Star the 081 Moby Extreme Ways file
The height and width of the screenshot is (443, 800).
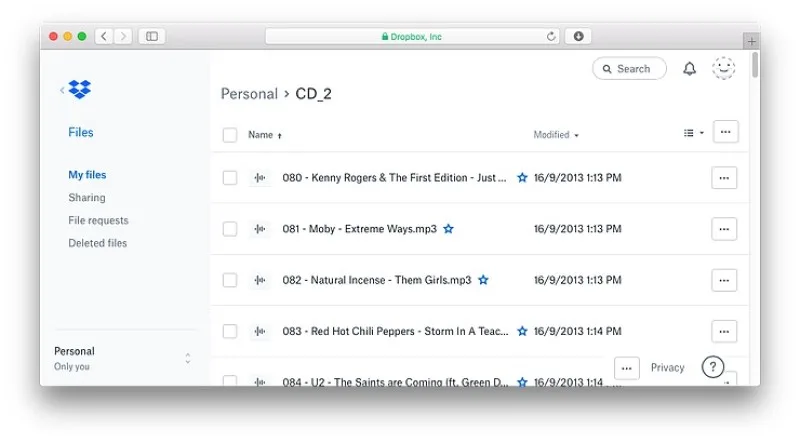click(448, 229)
